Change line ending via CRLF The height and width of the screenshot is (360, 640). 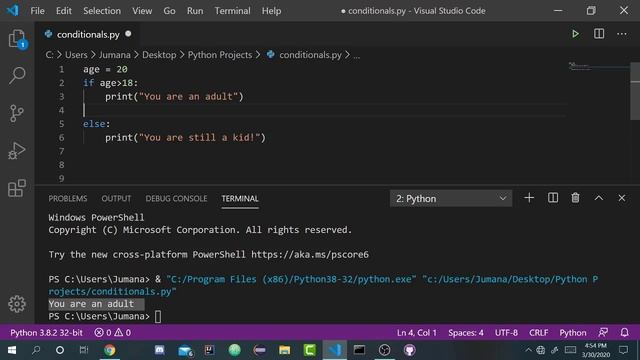(538, 333)
